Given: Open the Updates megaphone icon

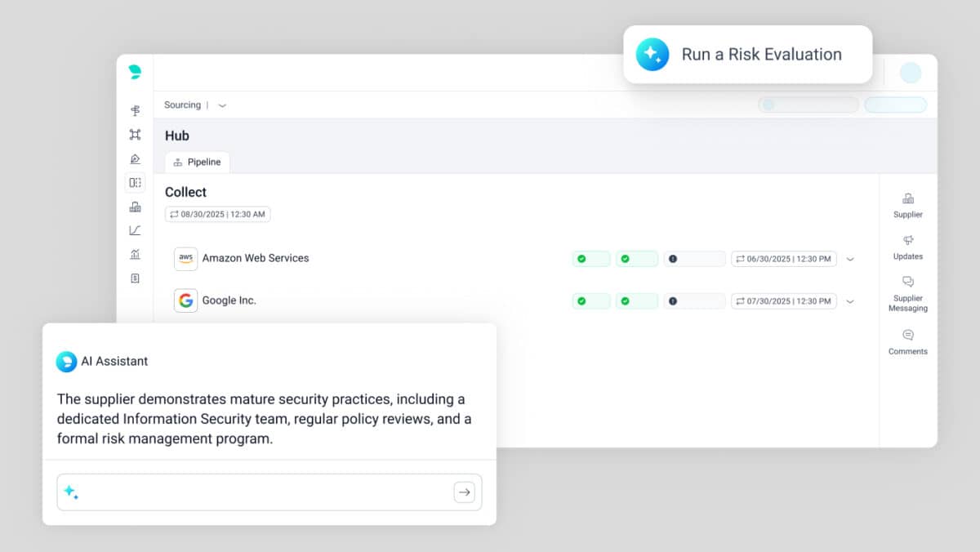Looking at the screenshot, I should tap(907, 240).
